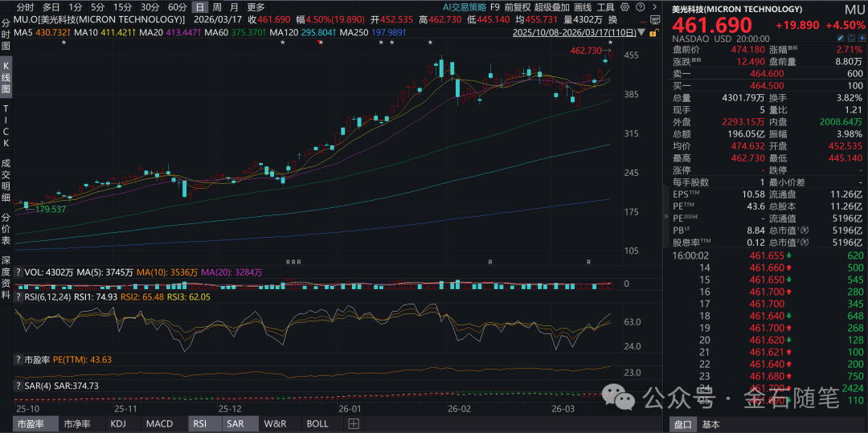This screenshot has width=868, height=433.
Task: Select weekly 周 chart period
Action: tap(217, 7)
